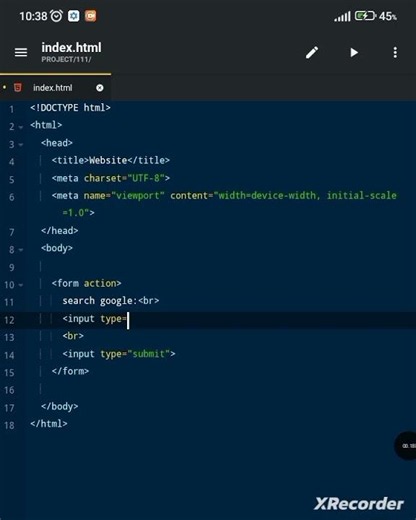Tap the orange recorder notification icon

[x=90, y=16]
